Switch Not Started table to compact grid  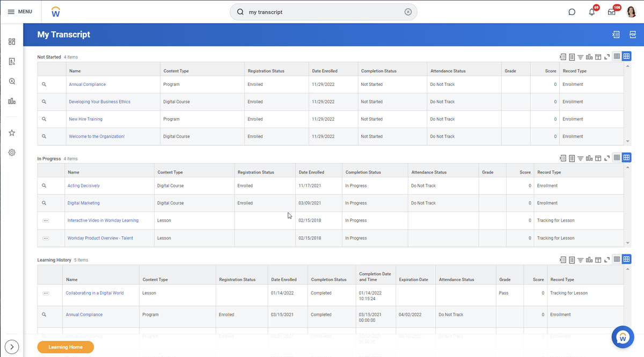617,56
